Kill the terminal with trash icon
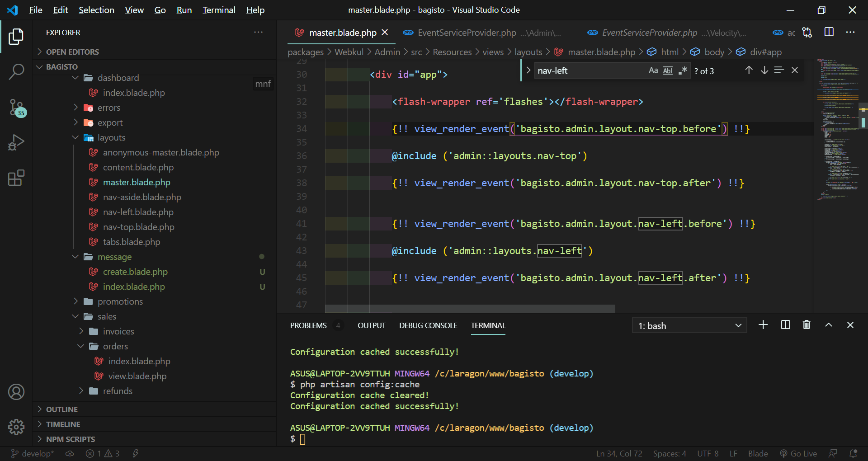 click(807, 325)
